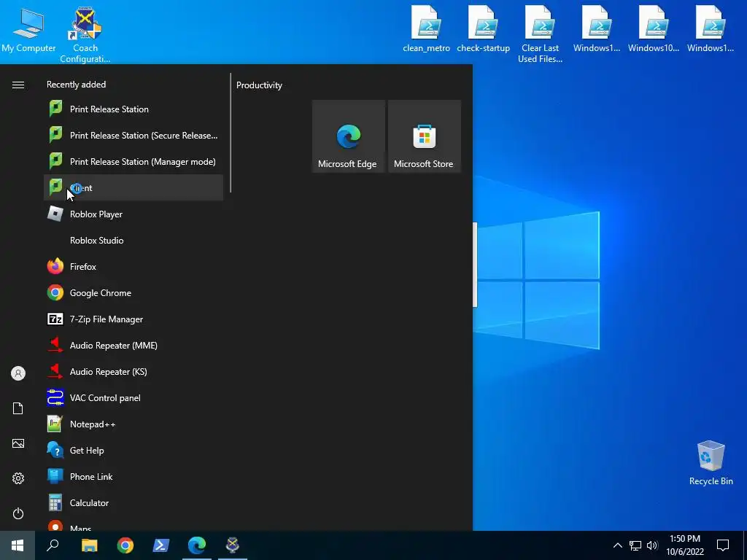Viewport: 747px width, 560px height.
Task: Click the Microsoft Store tile
Action: (424, 136)
